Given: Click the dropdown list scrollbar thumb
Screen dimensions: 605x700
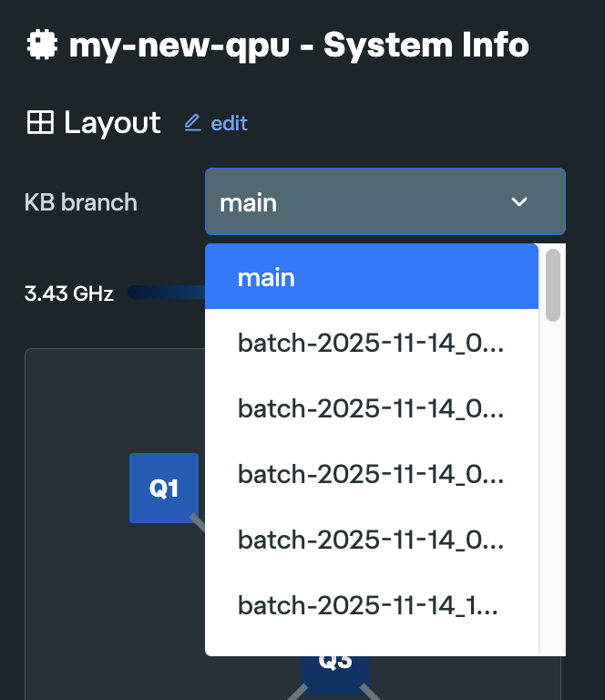Looking at the screenshot, I should coord(553,285).
